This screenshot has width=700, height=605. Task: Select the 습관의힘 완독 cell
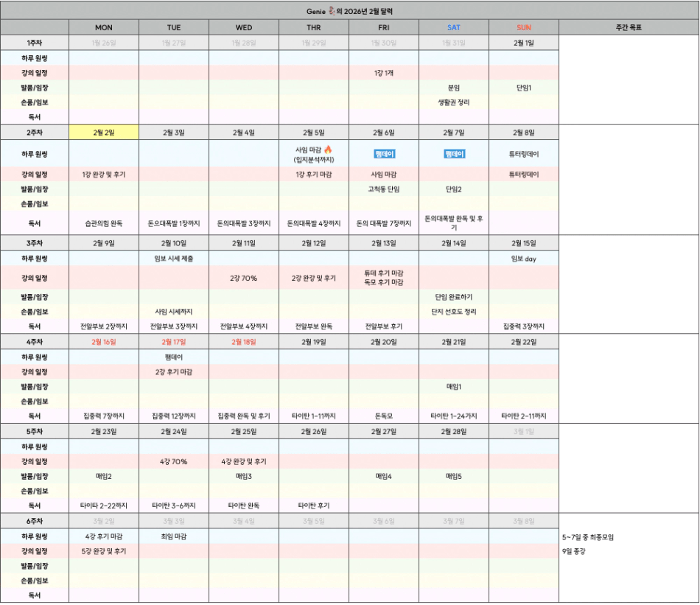[x=104, y=223]
